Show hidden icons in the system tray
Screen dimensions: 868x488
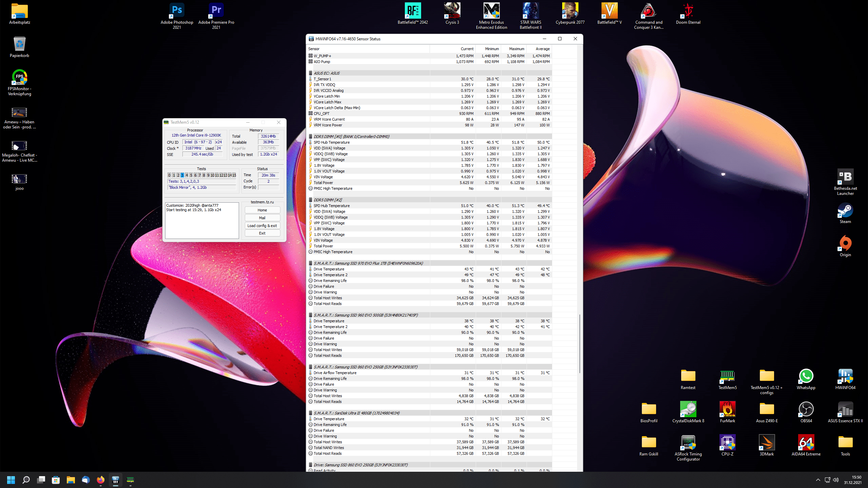[x=818, y=480]
